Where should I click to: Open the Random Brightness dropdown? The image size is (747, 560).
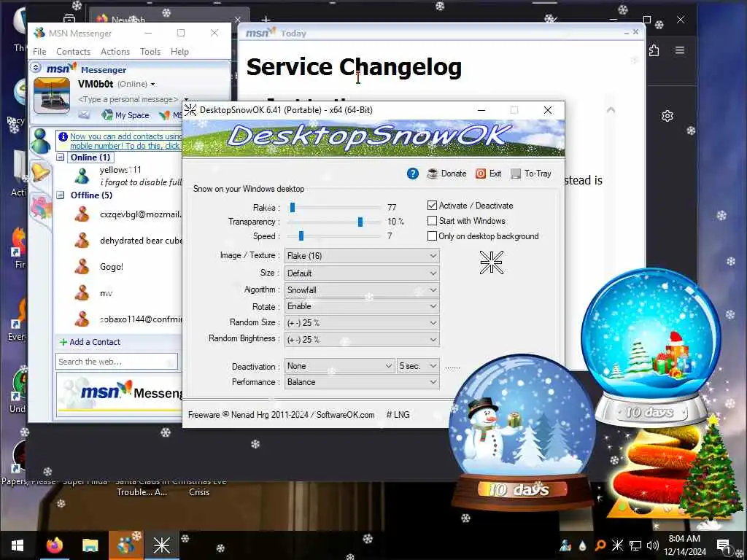point(362,339)
